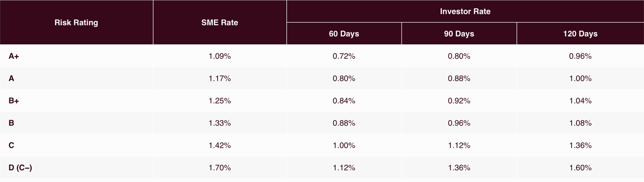Select the D (C–) rating row label

[20, 168]
